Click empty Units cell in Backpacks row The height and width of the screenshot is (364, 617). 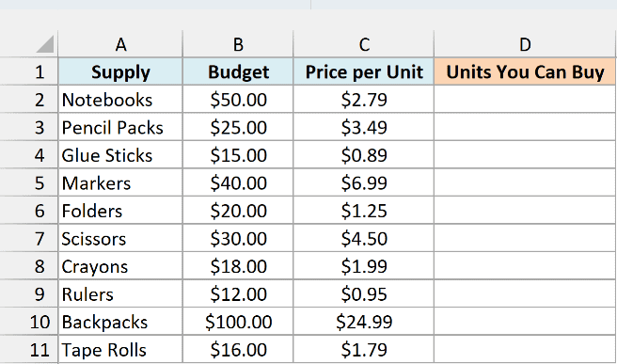(x=526, y=322)
